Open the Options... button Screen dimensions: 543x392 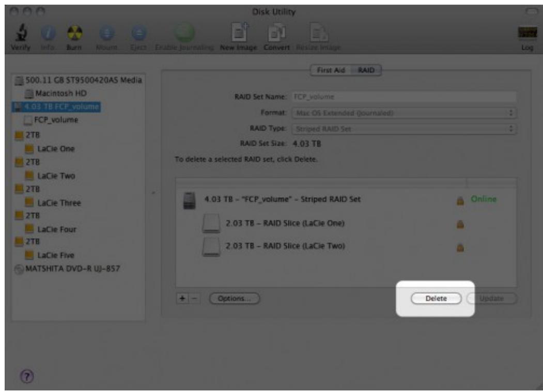pyautogui.click(x=235, y=299)
